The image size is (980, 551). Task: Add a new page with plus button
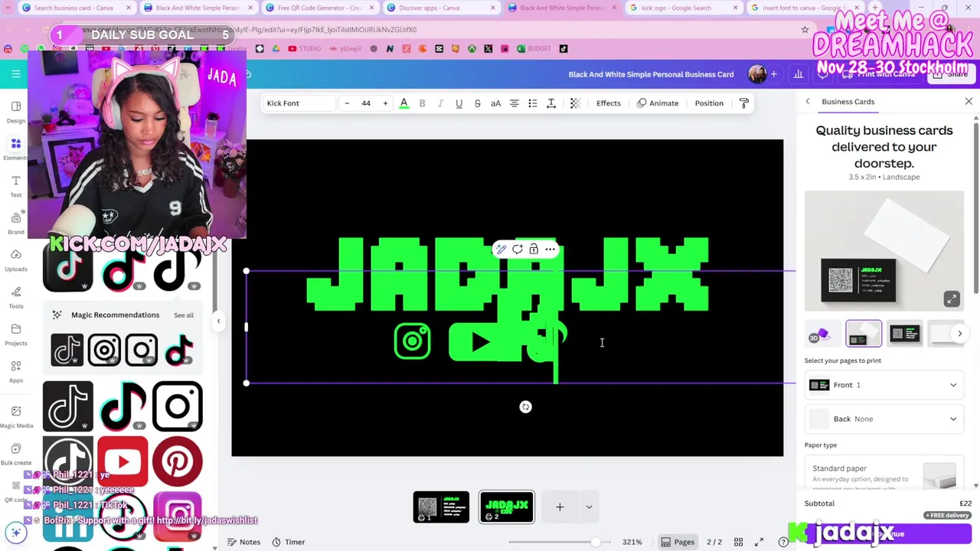pos(560,507)
